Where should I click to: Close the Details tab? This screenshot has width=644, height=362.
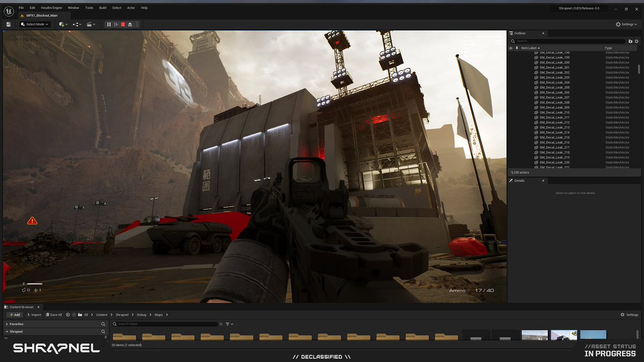(543, 181)
